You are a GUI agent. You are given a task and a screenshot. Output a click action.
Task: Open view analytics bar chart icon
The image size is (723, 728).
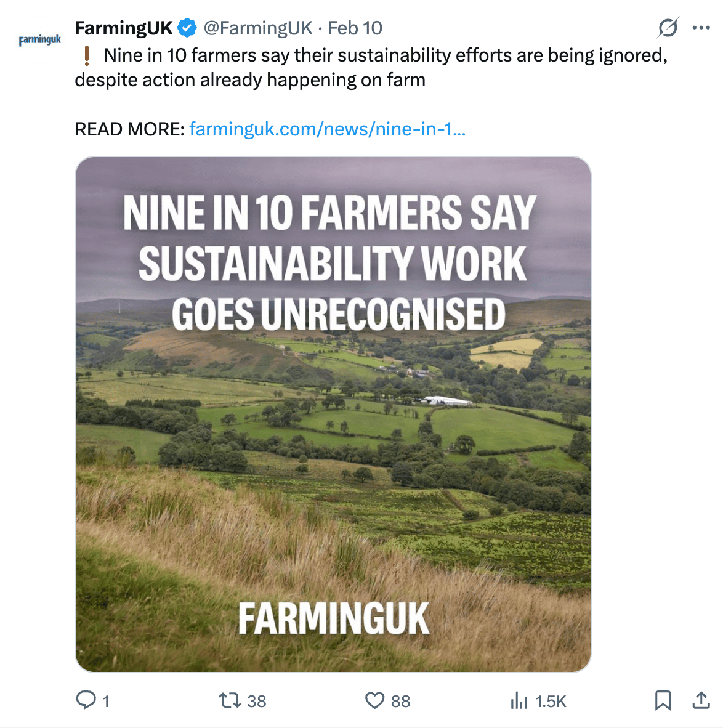[x=519, y=700]
